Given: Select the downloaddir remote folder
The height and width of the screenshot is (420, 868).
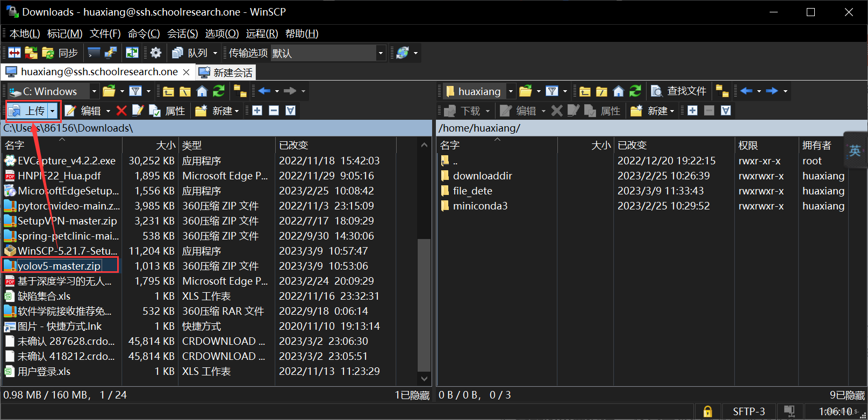Looking at the screenshot, I should click(x=483, y=176).
